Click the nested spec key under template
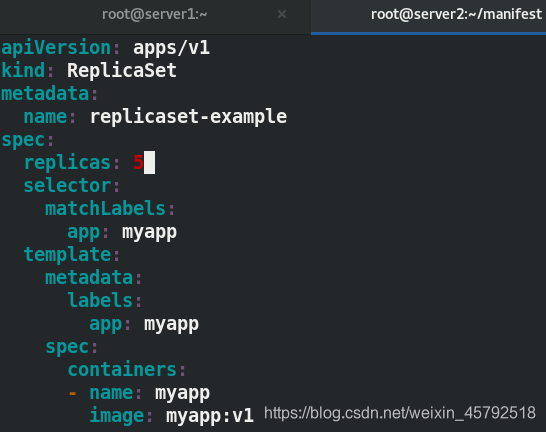Image resolution: width=546 pixels, height=432 pixels. [67, 347]
